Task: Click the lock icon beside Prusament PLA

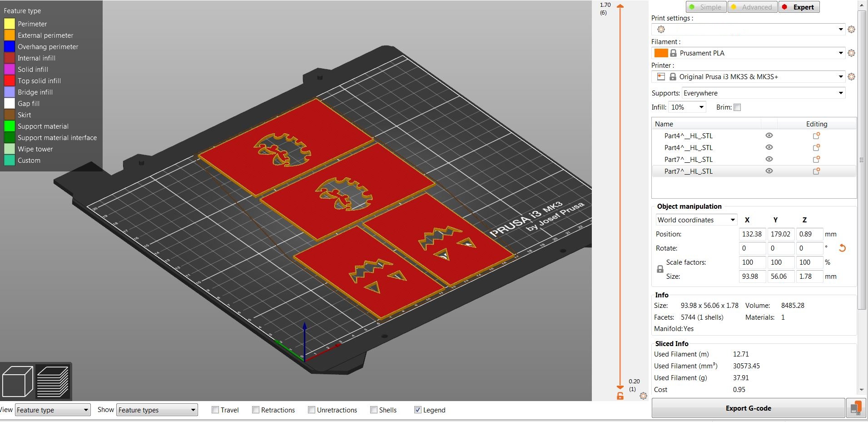Action: [x=673, y=53]
